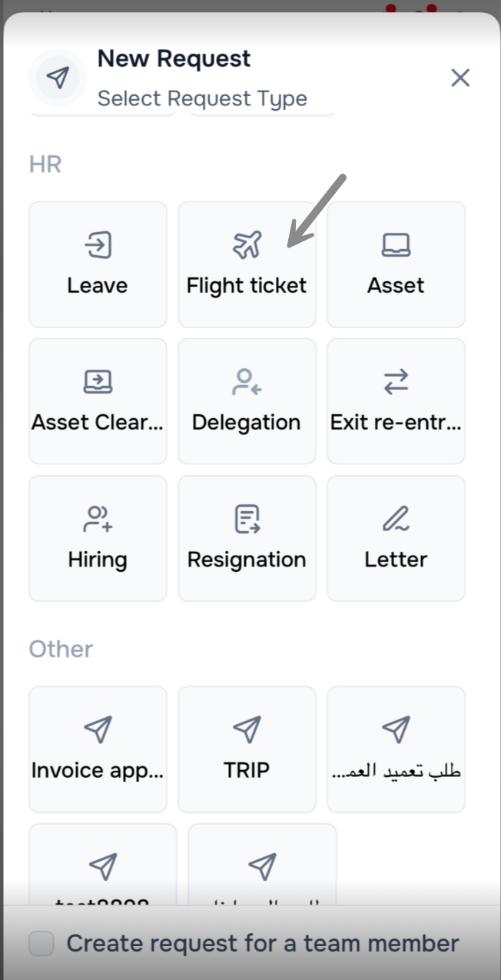Click the New Request header paper plane icon
The width and height of the screenshot is (501, 980).
(58, 78)
